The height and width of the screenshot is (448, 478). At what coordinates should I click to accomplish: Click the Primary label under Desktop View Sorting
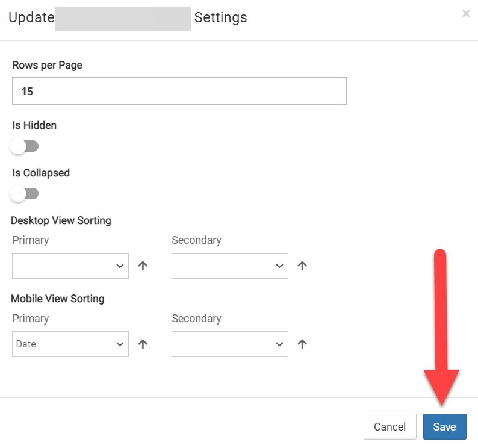tap(31, 240)
